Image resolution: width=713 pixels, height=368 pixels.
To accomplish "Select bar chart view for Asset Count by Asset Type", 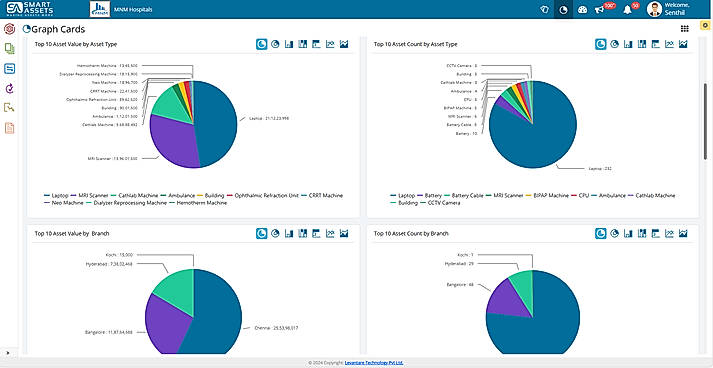I will click(628, 44).
